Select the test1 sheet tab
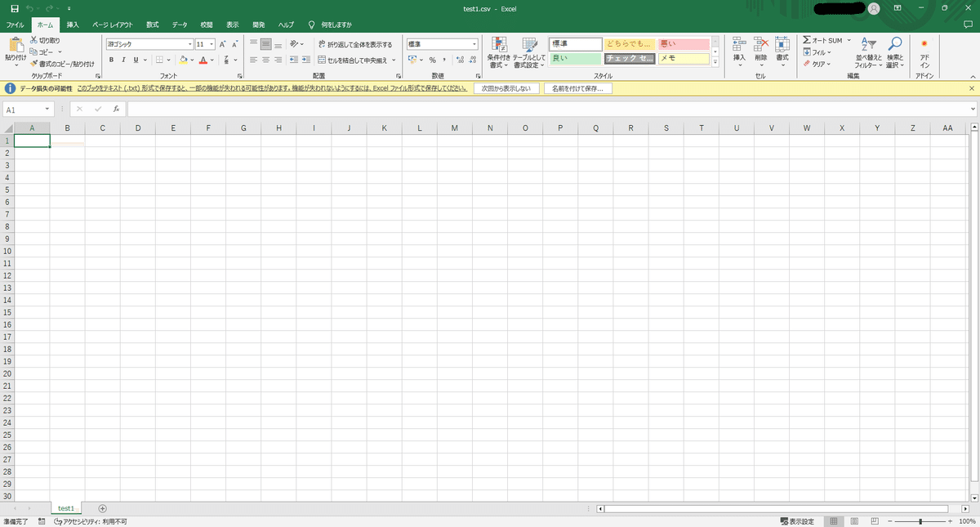The width and height of the screenshot is (980, 527). point(66,508)
